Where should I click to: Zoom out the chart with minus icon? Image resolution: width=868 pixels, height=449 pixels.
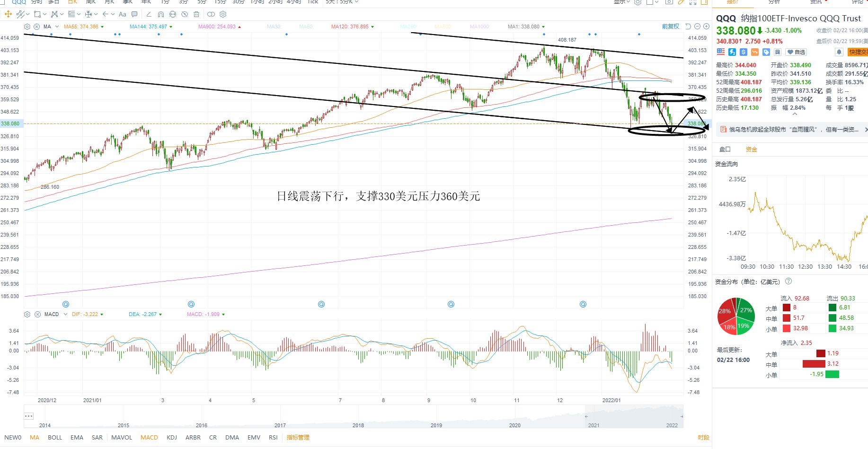697,26
